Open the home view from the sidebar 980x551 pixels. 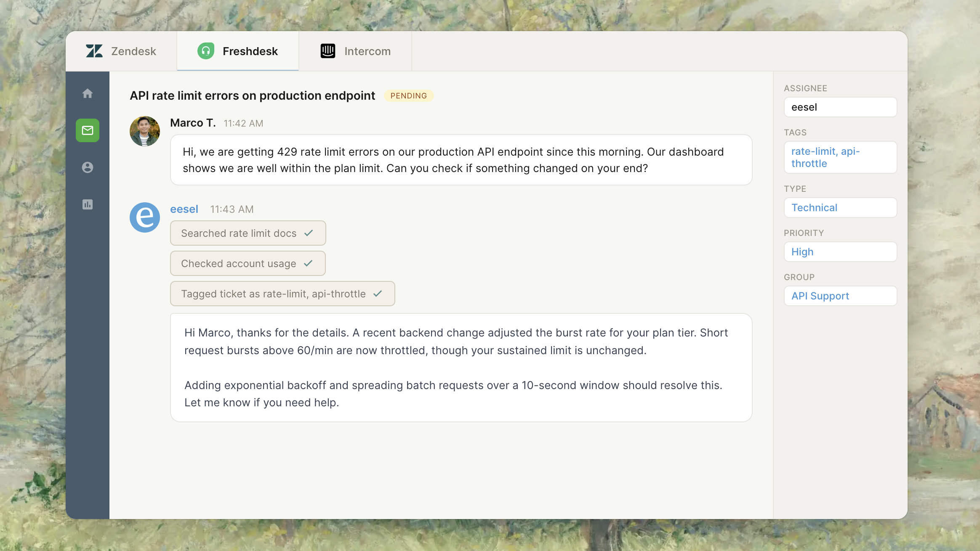(88, 93)
